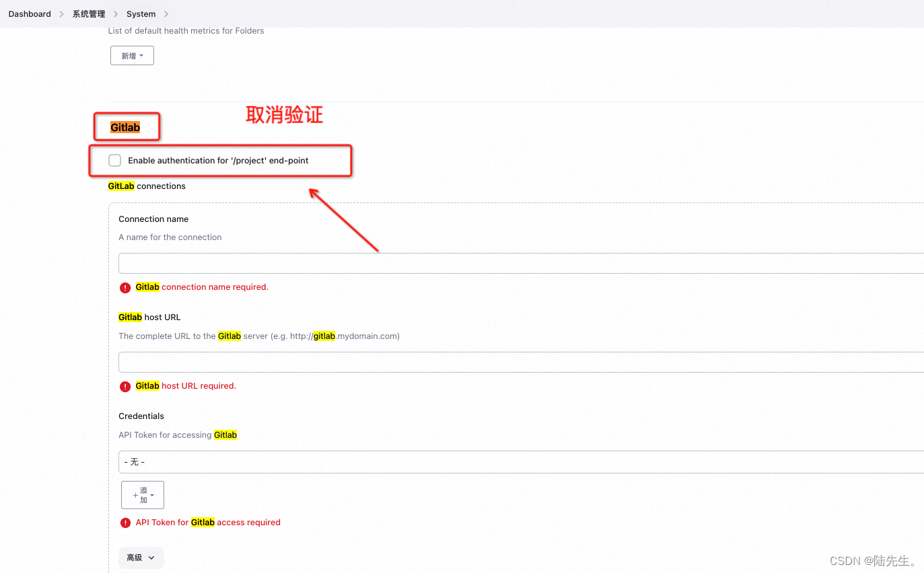
Task: Click the 'Gitlab host URL' label
Action: tap(149, 317)
